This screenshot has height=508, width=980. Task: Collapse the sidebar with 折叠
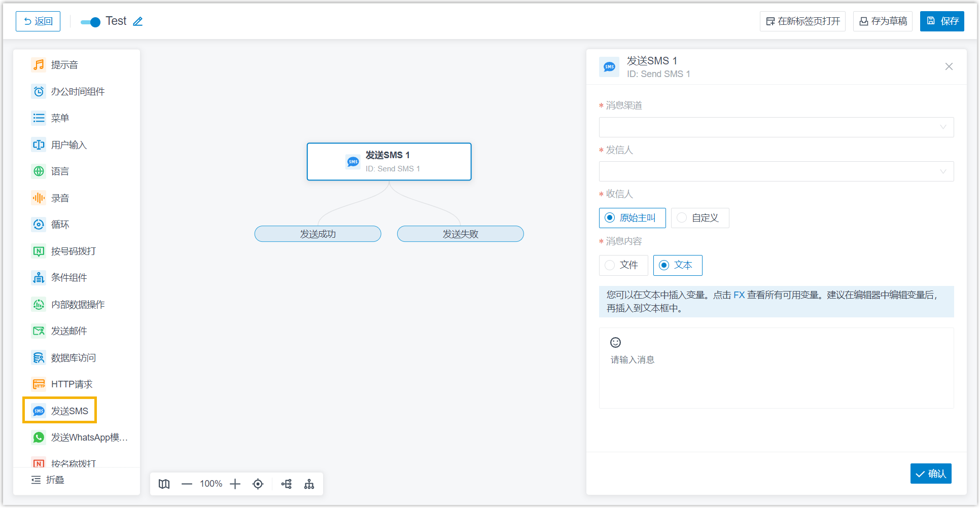(x=48, y=480)
